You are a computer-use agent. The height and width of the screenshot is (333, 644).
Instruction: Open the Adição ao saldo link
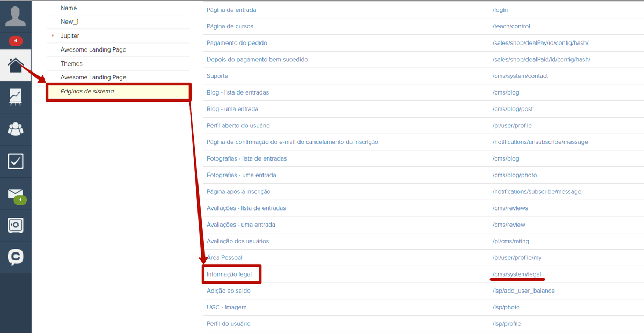(229, 291)
